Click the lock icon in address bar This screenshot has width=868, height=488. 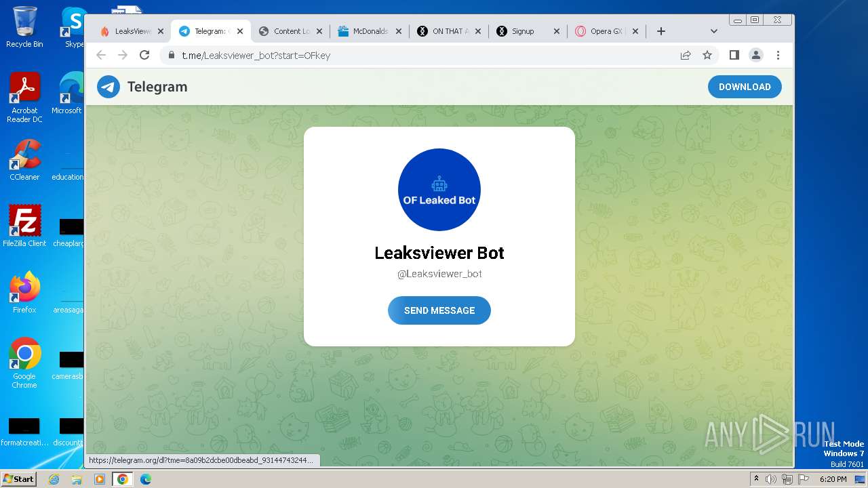point(172,55)
